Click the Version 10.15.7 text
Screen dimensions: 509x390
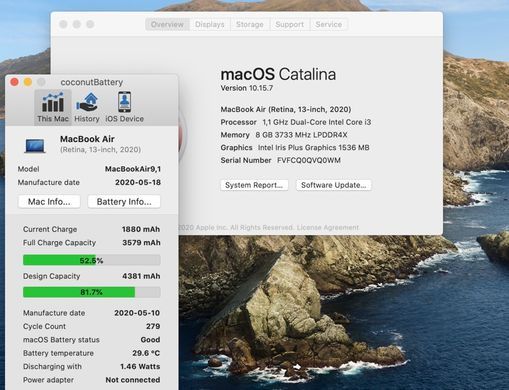(x=247, y=88)
